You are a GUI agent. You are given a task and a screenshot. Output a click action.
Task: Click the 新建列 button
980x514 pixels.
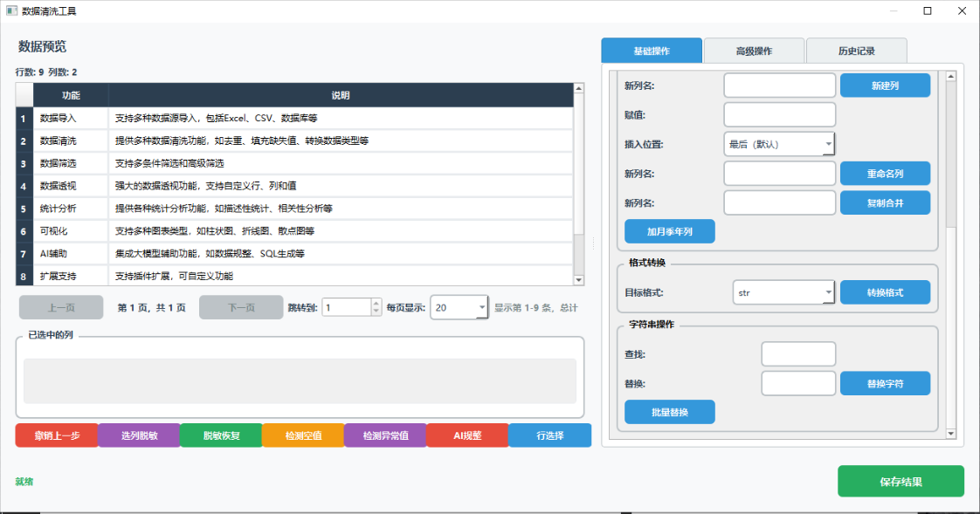pos(885,86)
